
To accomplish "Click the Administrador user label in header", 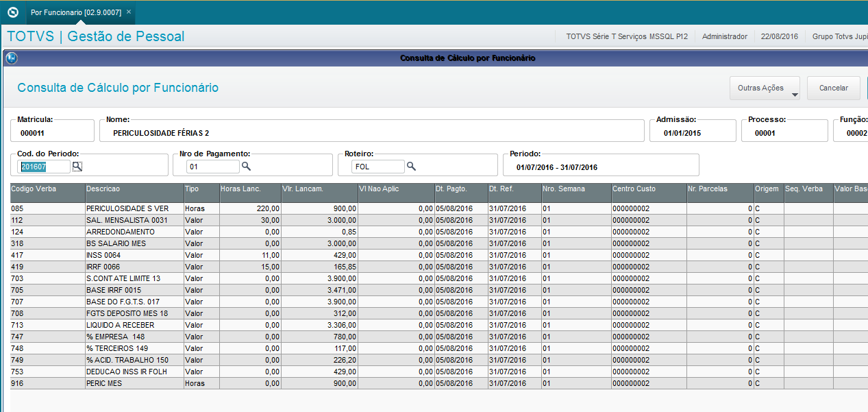I will [x=725, y=36].
